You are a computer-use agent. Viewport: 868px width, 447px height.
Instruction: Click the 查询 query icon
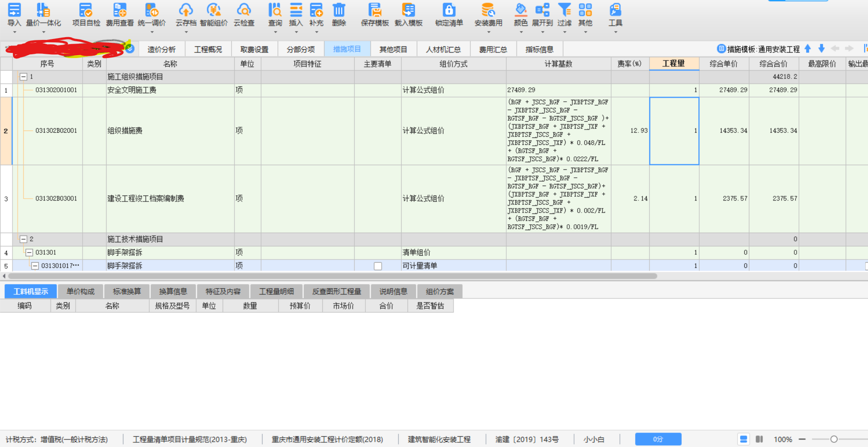pyautogui.click(x=275, y=10)
